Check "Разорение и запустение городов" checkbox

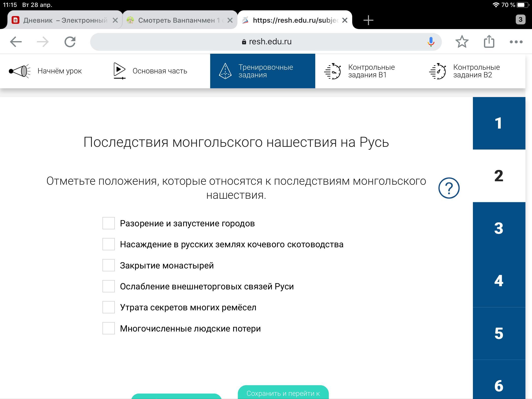coord(109,223)
